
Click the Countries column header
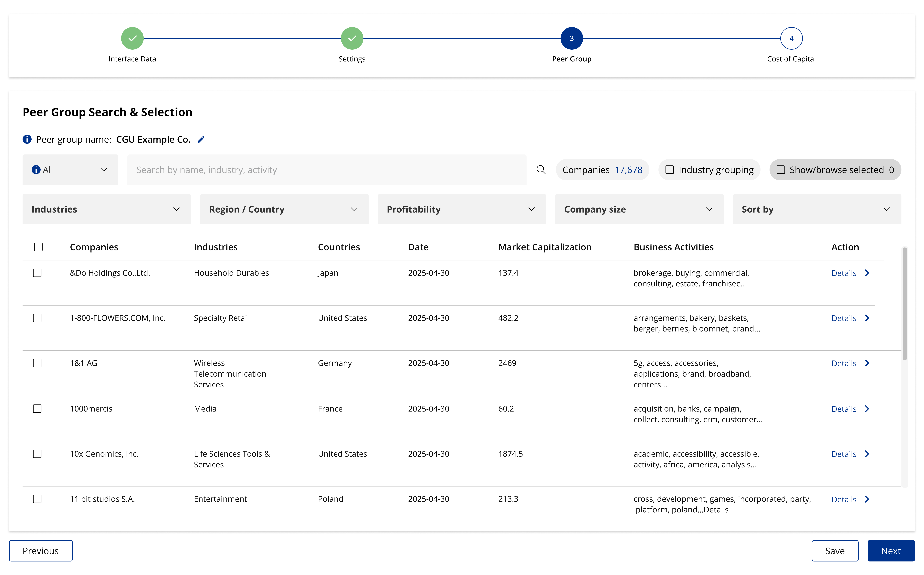339,247
